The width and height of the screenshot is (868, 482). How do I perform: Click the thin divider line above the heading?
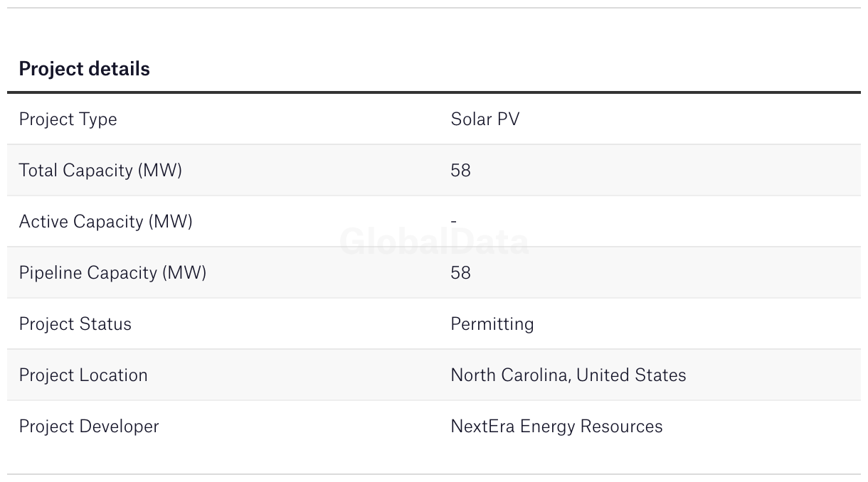click(x=434, y=8)
